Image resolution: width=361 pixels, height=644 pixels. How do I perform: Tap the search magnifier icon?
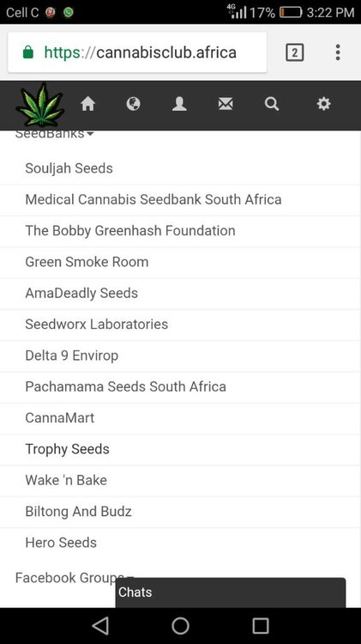pyautogui.click(x=272, y=104)
